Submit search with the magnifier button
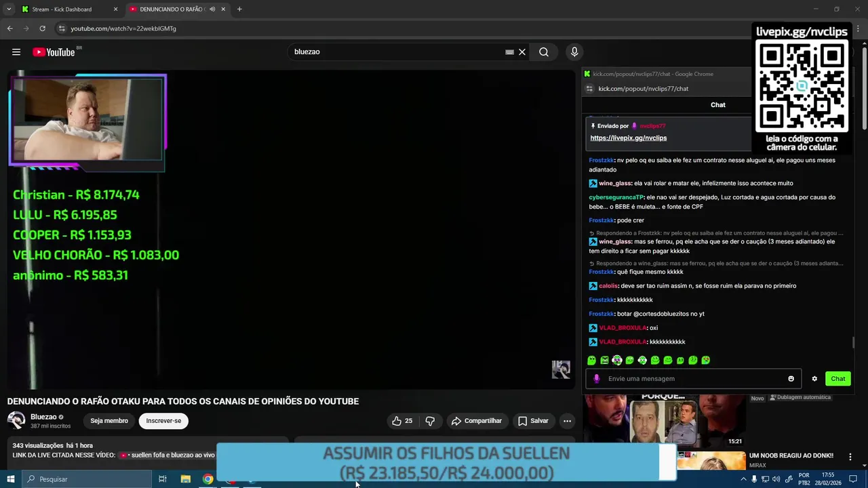Image resolution: width=868 pixels, height=488 pixels. 544,52
